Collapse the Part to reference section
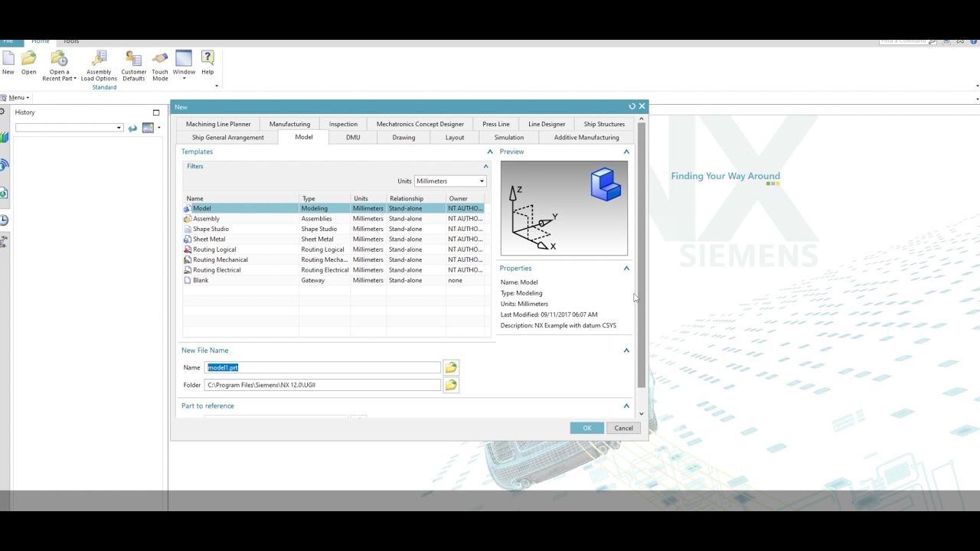 [x=626, y=406]
